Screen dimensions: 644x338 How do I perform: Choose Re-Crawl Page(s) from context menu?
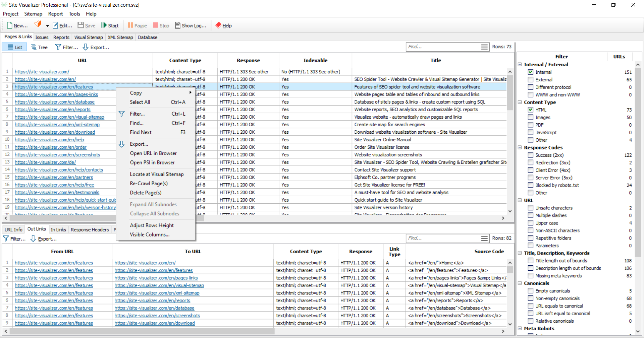(x=149, y=184)
